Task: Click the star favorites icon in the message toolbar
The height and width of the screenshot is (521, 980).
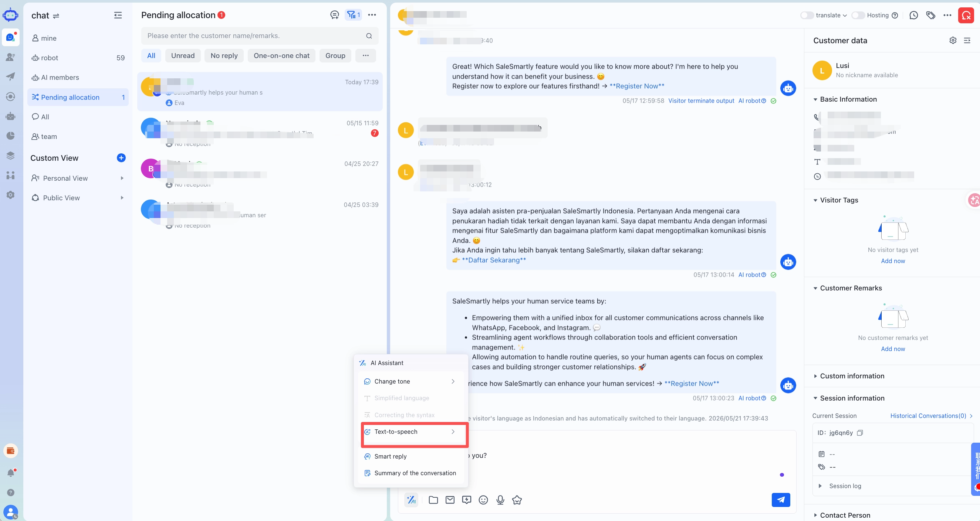Action: [x=517, y=500]
